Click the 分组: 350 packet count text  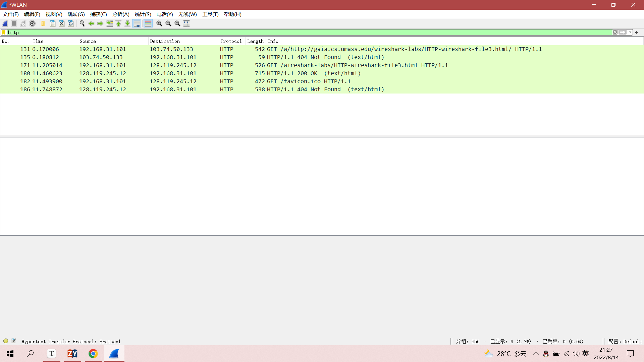tap(468, 342)
